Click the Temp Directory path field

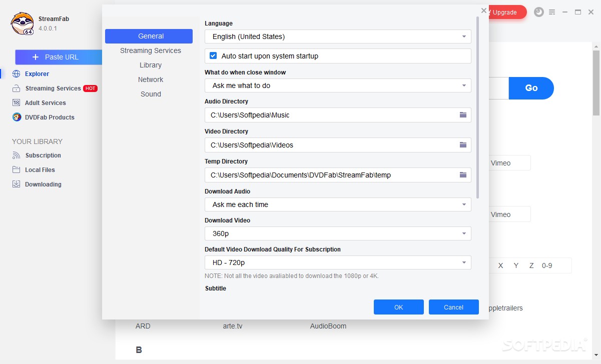[338, 175]
